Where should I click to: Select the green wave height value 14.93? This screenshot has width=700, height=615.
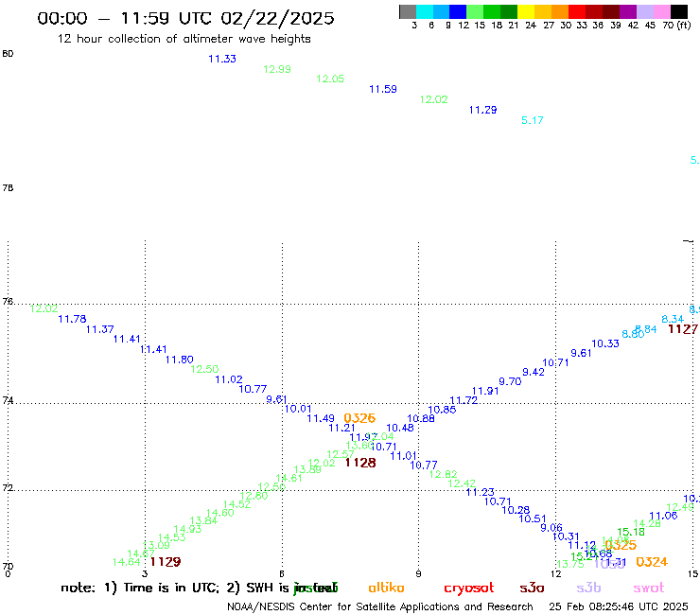(187, 529)
